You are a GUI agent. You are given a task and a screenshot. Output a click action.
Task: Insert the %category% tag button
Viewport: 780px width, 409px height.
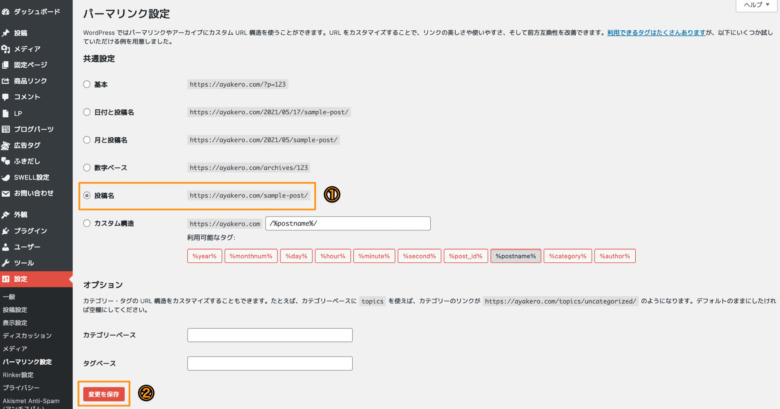(x=568, y=256)
